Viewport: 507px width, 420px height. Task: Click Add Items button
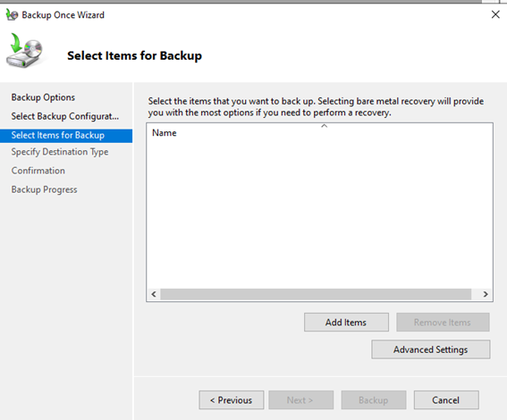pos(346,322)
